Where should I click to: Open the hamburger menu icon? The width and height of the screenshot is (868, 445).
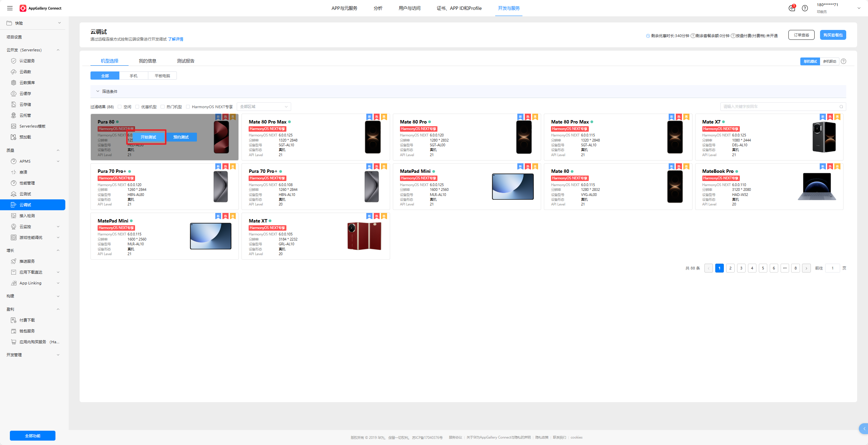point(10,8)
